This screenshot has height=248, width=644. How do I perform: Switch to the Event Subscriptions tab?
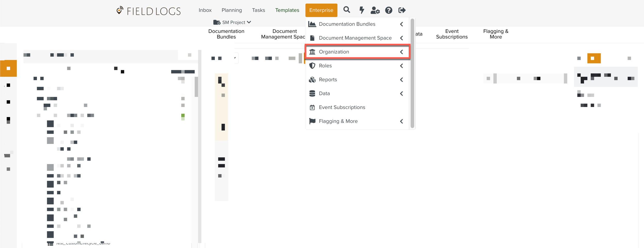click(x=452, y=34)
